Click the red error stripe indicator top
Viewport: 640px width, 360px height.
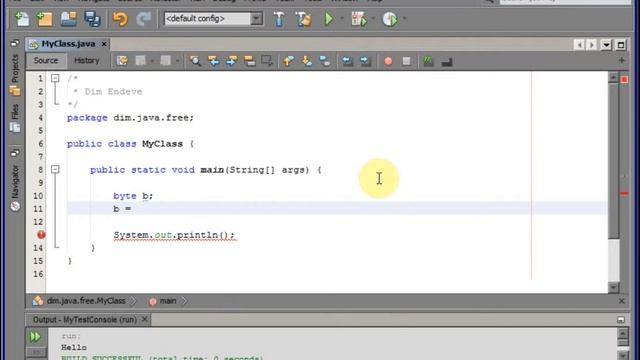(624, 80)
